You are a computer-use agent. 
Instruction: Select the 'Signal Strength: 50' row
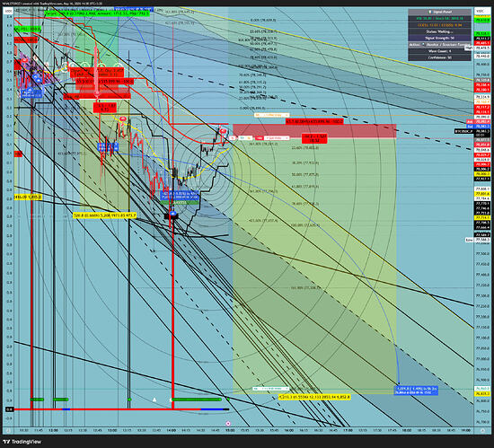pyautogui.click(x=439, y=38)
